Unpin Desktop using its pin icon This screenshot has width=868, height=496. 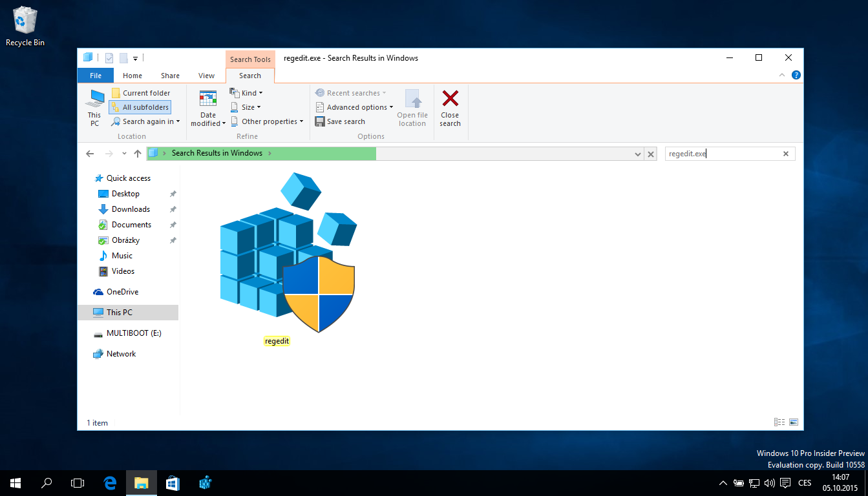[x=173, y=194]
